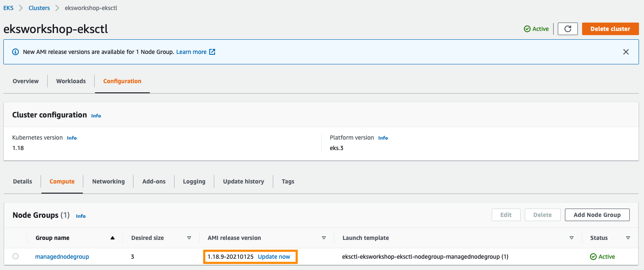Open the Networking sub-tab
The width and height of the screenshot is (644, 270).
click(108, 181)
